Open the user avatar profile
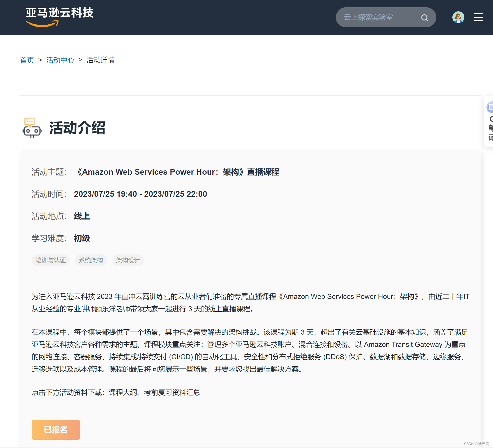The image size is (493, 448). pos(458,17)
